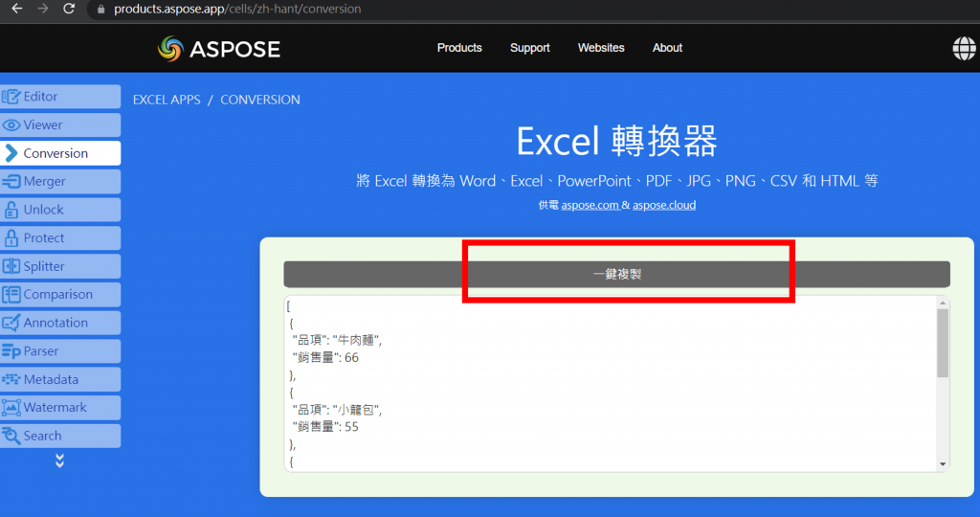Click the Viewer eye icon
The image size is (980, 517).
(x=11, y=125)
